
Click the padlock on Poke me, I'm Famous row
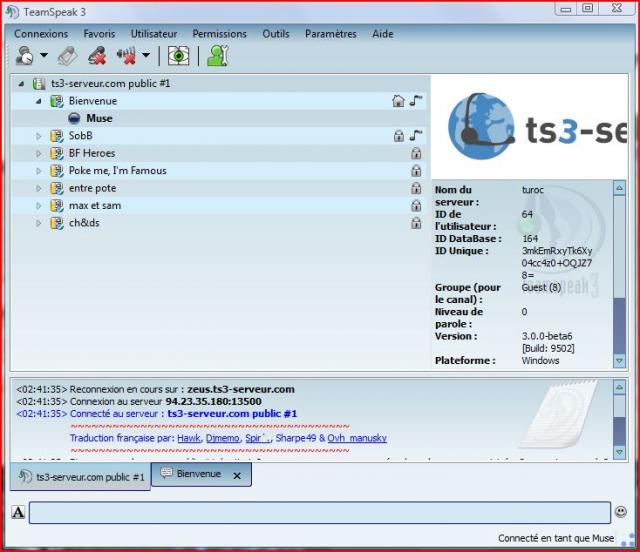(416, 171)
